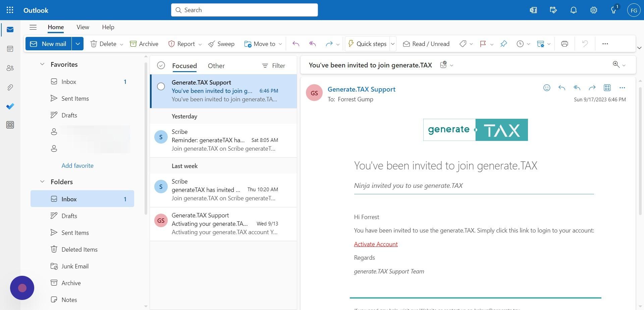Open Activating your generate.TAX account email

point(223,224)
